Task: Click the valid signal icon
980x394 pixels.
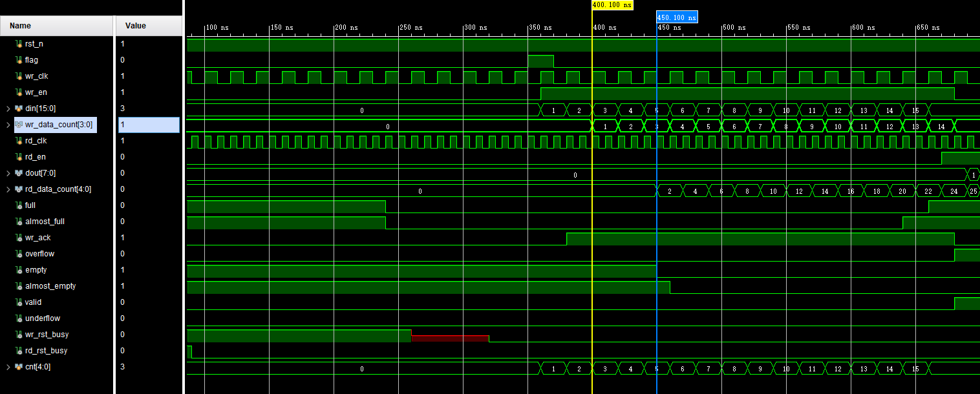Action: click(x=19, y=302)
